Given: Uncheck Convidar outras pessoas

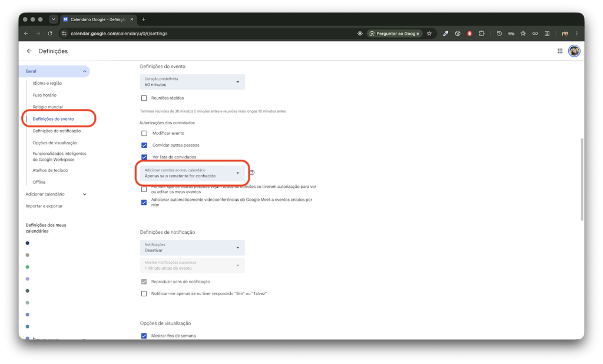Looking at the screenshot, I should point(144,145).
